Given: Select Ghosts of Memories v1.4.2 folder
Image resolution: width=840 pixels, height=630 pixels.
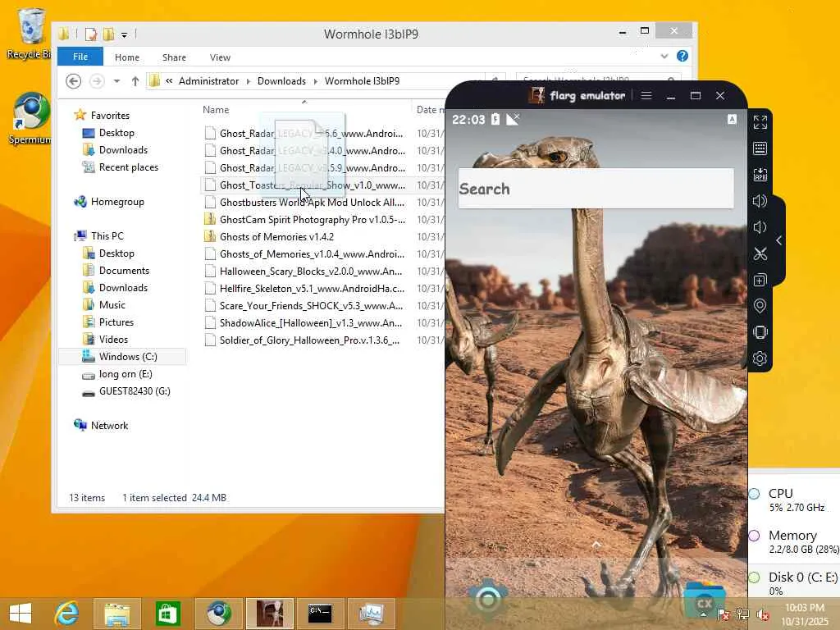Looking at the screenshot, I should coord(276,237).
